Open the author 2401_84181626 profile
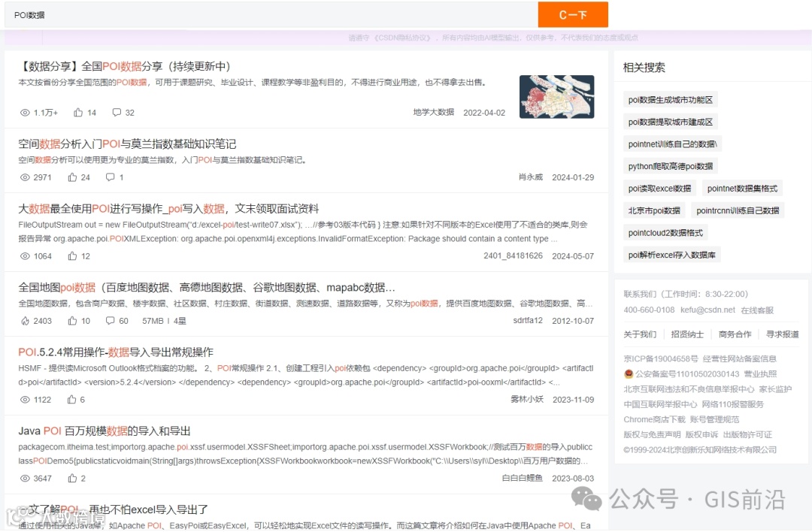 click(514, 255)
